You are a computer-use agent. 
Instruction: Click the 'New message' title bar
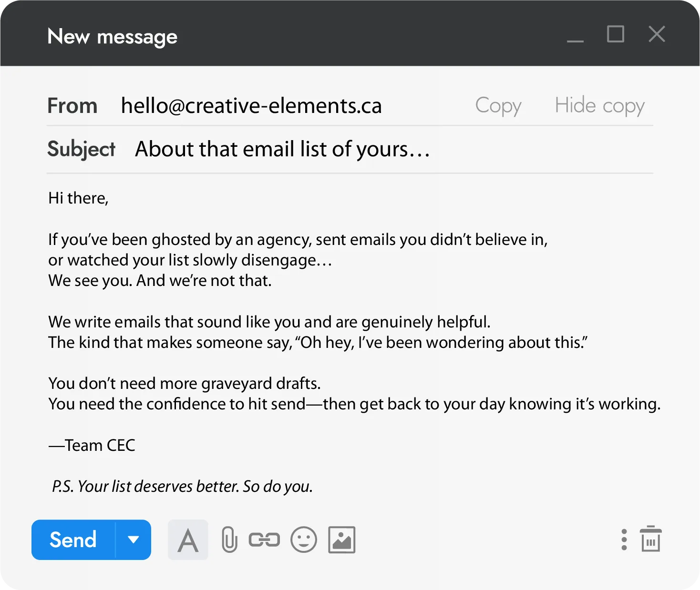click(x=113, y=37)
